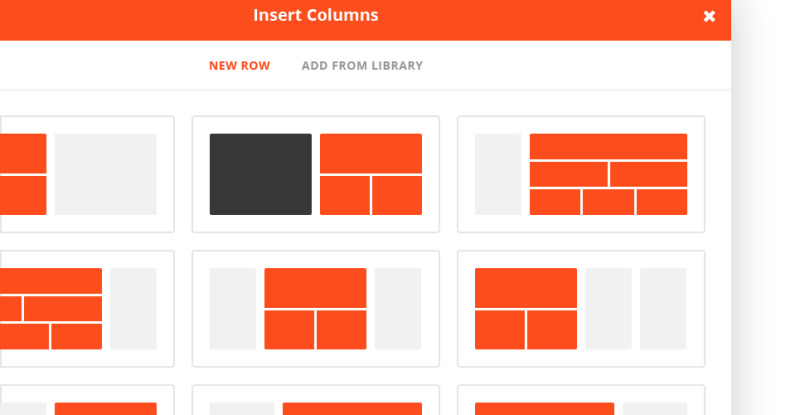Open the ADD FROM LIBRARY tab
The image size is (800, 415).
[362, 66]
